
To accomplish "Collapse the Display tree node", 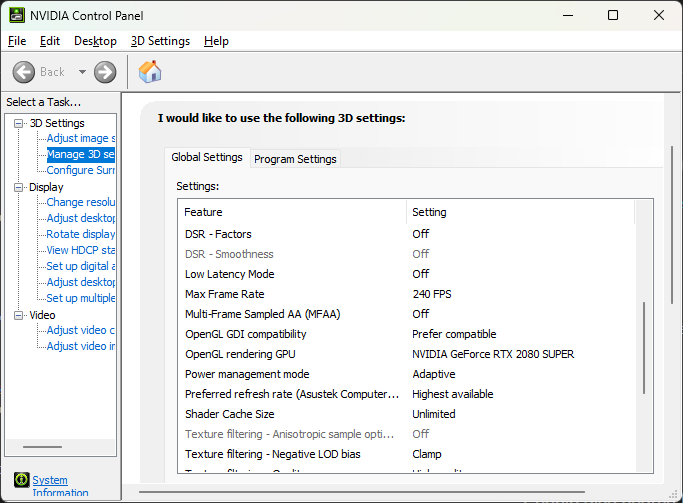I will (19, 187).
